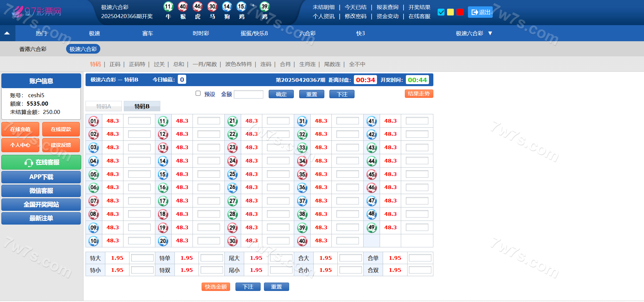This screenshot has height=302, width=644.
Task: Open 在线客服 with headset icon
Action: (x=41, y=163)
